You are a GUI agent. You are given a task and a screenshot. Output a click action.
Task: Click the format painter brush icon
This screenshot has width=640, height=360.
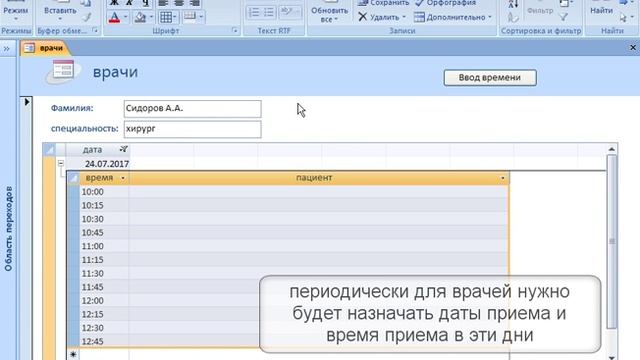(87, 17)
